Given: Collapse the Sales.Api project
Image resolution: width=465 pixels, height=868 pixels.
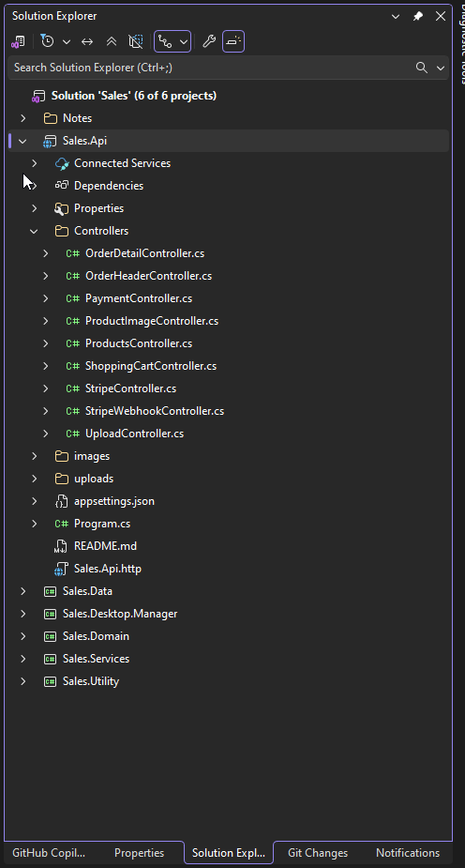Looking at the screenshot, I should [22, 141].
